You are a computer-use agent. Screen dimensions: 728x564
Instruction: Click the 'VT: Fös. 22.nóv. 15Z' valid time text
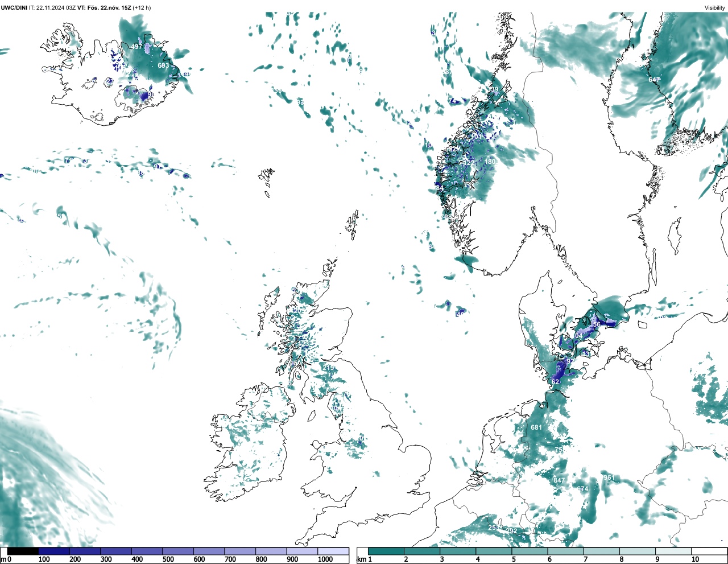[104, 7]
